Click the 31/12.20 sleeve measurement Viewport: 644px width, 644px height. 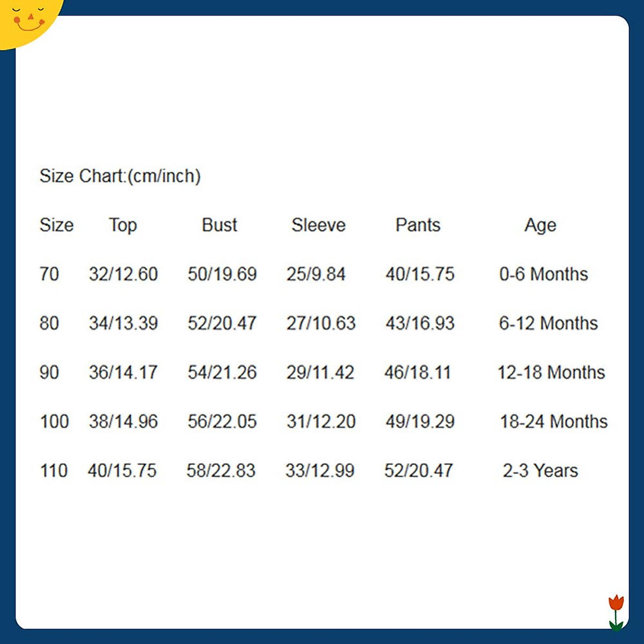tap(321, 422)
